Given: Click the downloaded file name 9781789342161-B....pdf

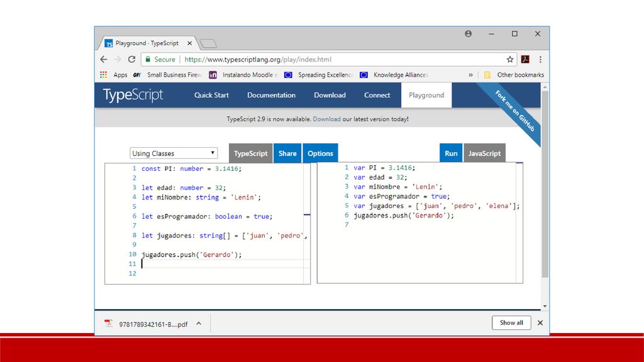Looking at the screenshot, I should [153, 324].
